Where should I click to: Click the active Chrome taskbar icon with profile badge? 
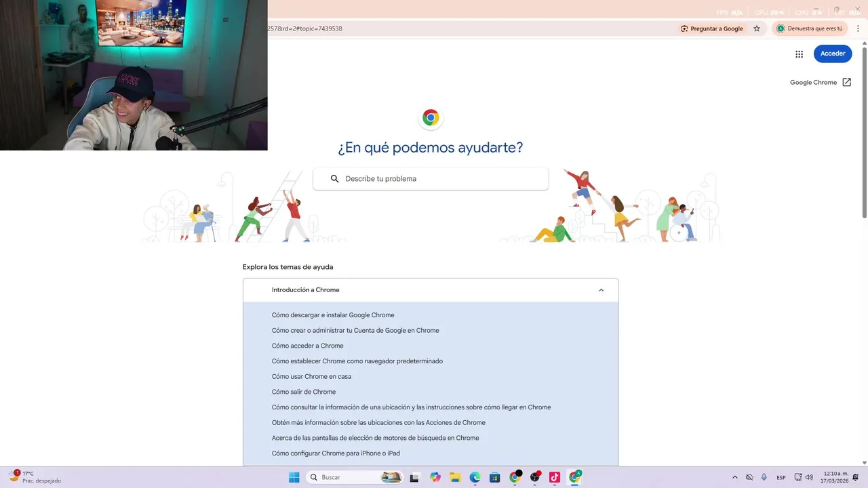click(575, 477)
